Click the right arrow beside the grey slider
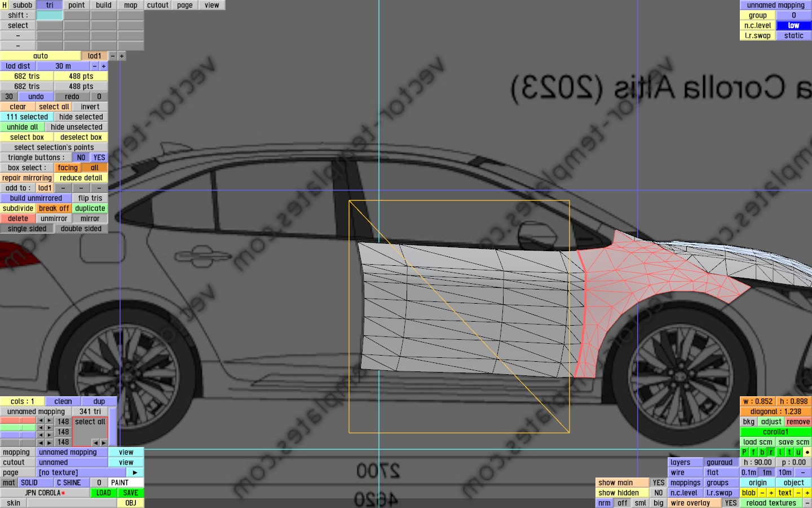This screenshot has height=508, width=812. pos(50,443)
